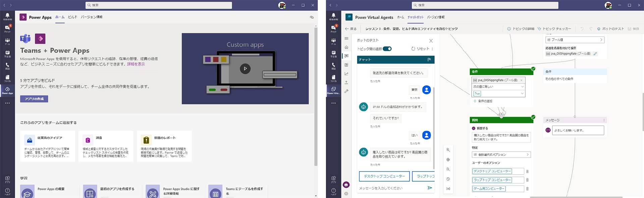644x198 pixels.
Task: Choose デスクトップ コンピューター chat reply button
Action: [x=384, y=176]
